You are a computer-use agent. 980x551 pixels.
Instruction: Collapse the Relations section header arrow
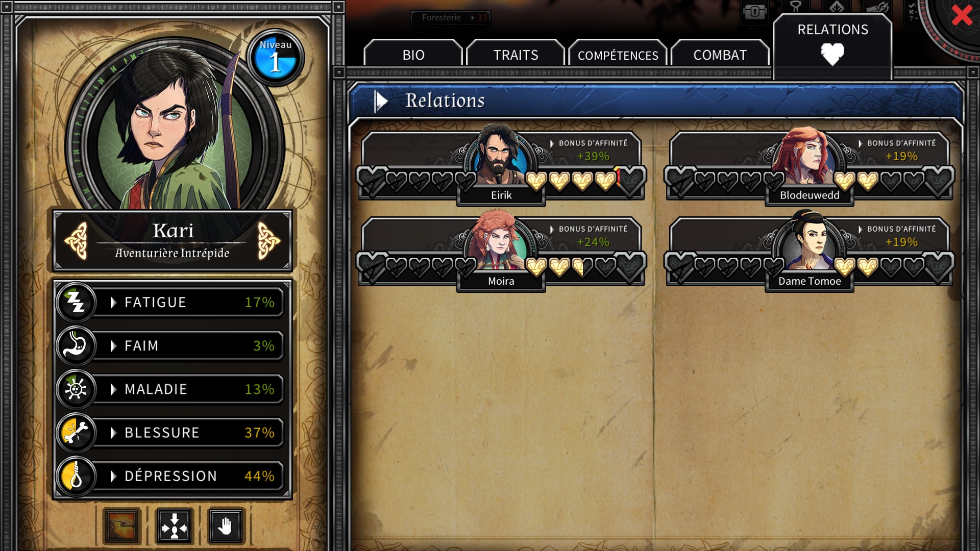[381, 101]
